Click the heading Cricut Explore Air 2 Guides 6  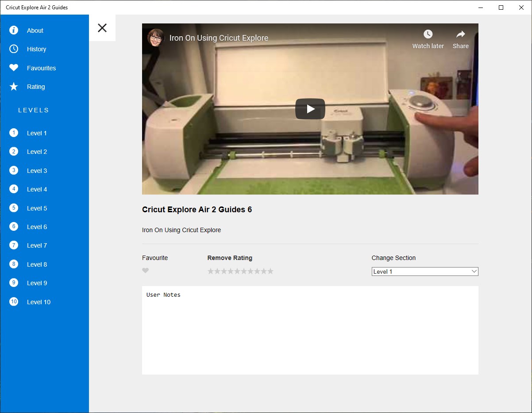pos(197,210)
